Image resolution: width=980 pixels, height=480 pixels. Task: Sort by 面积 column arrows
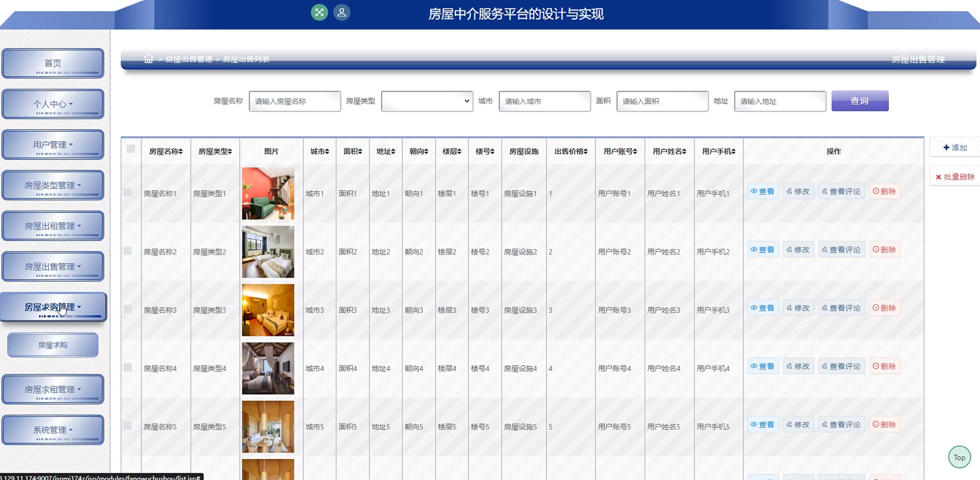click(x=360, y=151)
